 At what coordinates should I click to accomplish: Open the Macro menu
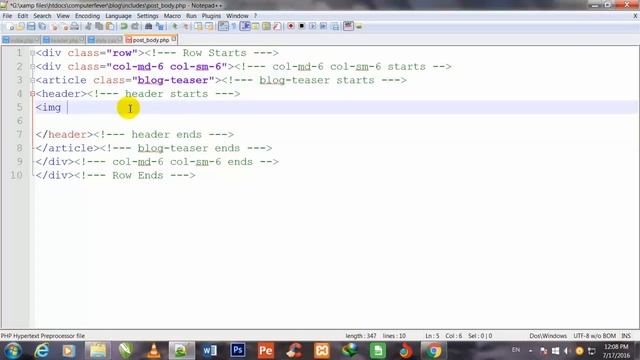click(172, 16)
